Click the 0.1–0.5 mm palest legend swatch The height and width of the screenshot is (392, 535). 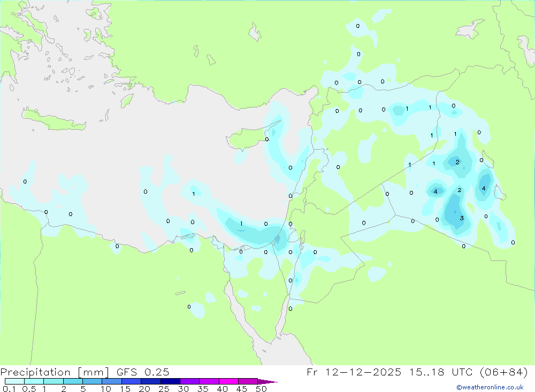[14, 381]
